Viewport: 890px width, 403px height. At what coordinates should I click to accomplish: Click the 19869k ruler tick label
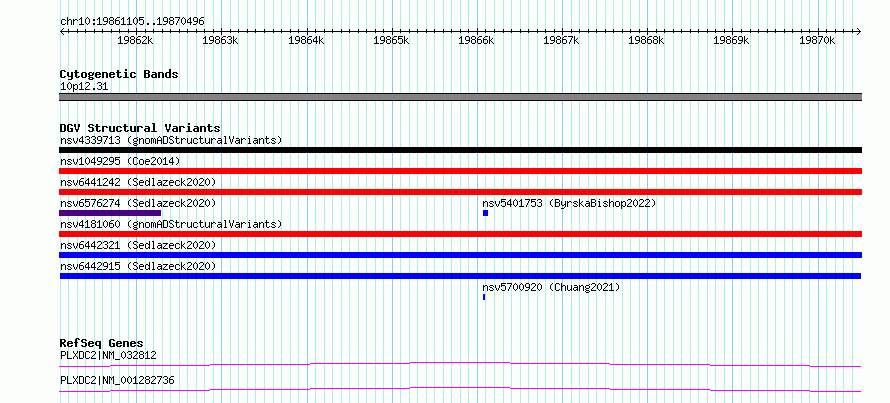732,41
